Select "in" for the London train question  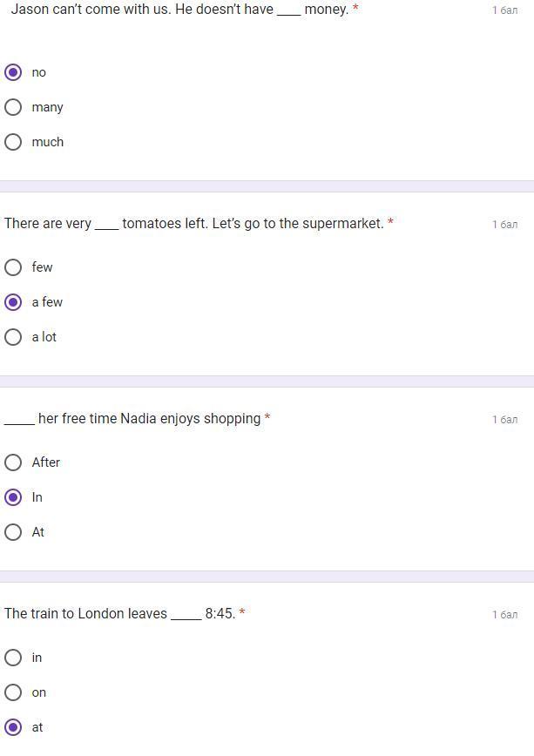coord(13,658)
